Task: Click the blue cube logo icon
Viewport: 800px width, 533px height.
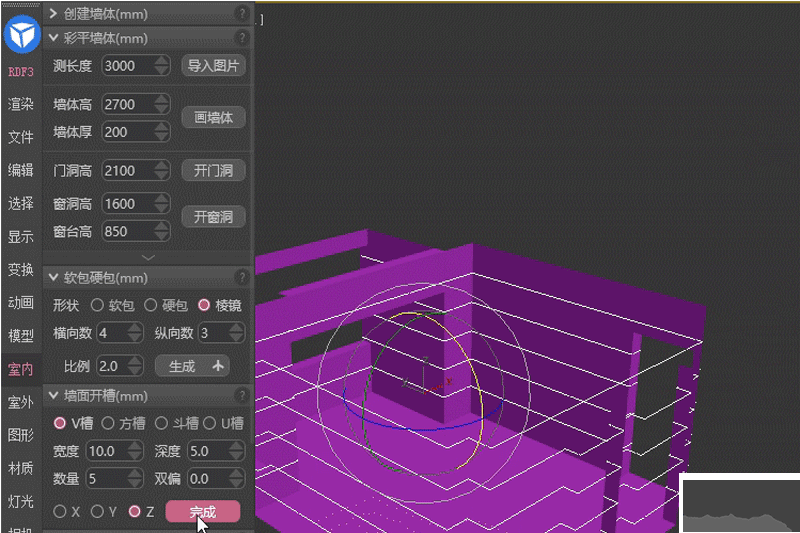Action: click(21, 36)
